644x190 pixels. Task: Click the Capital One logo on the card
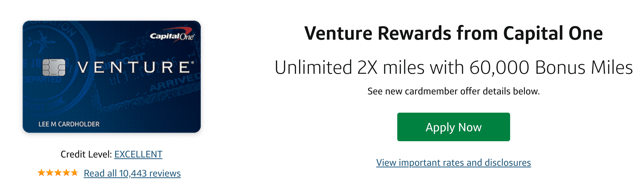[172, 36]
